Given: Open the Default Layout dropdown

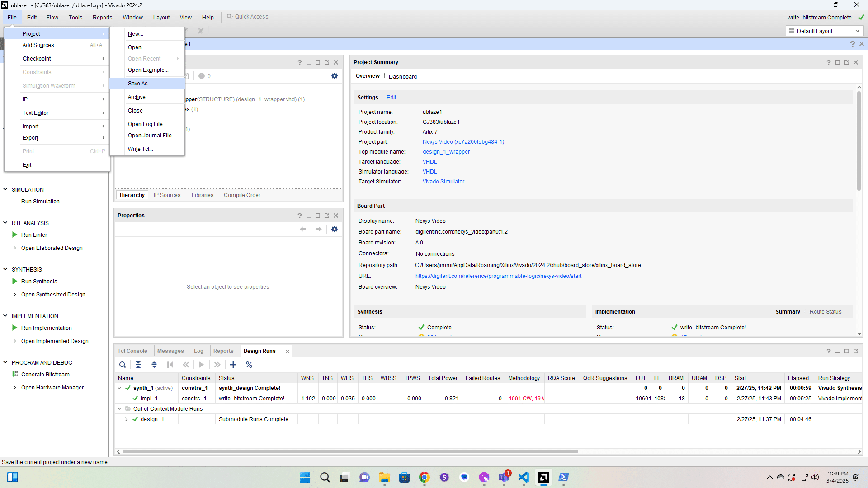Looking at the screenshot, I should pyautogui.click(x=825, y=31).
